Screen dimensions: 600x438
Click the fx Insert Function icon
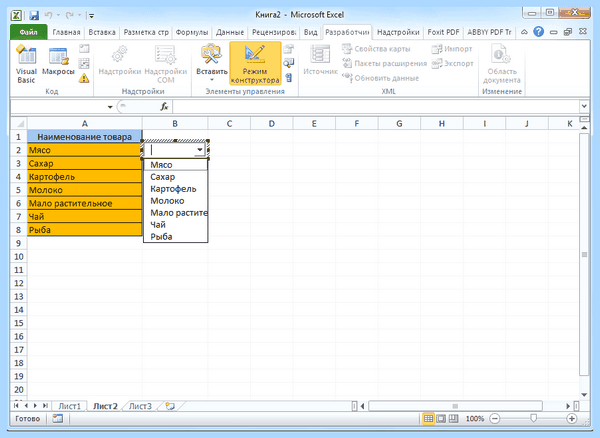(164, 107)
